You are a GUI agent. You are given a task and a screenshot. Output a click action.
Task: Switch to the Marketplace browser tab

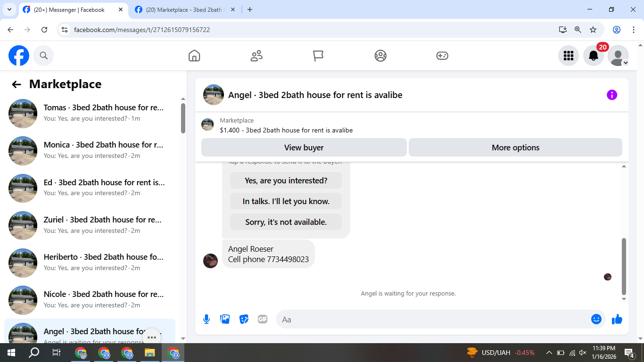(x=185, y=9)
